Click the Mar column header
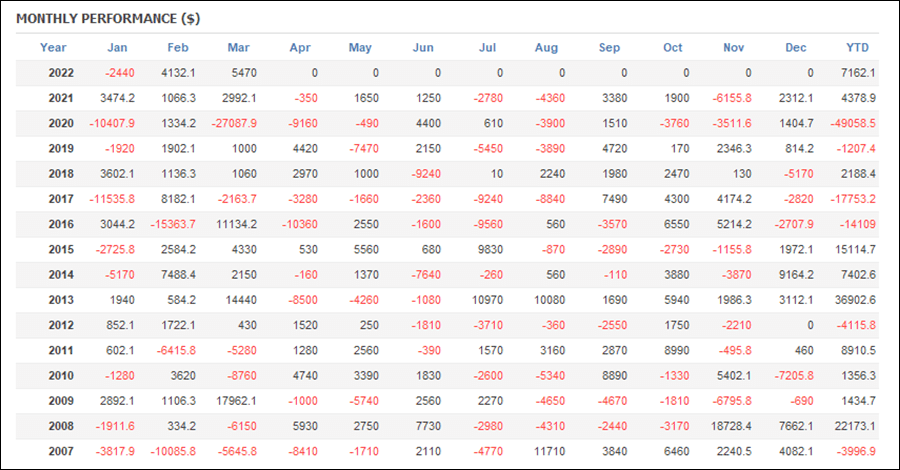The height and width of the screenshot is (470, 900). pyautogui.click(x=239, y=48)
